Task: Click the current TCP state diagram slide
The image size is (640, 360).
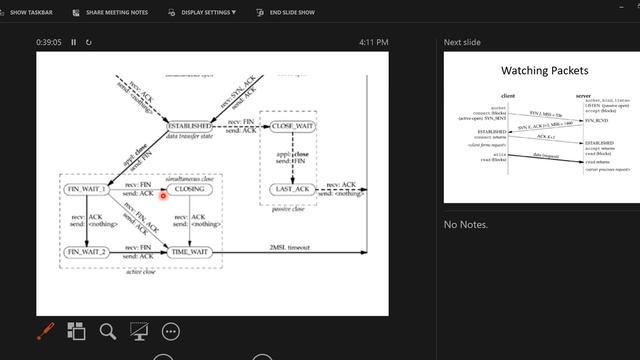Action: click(x=212, y=184)
